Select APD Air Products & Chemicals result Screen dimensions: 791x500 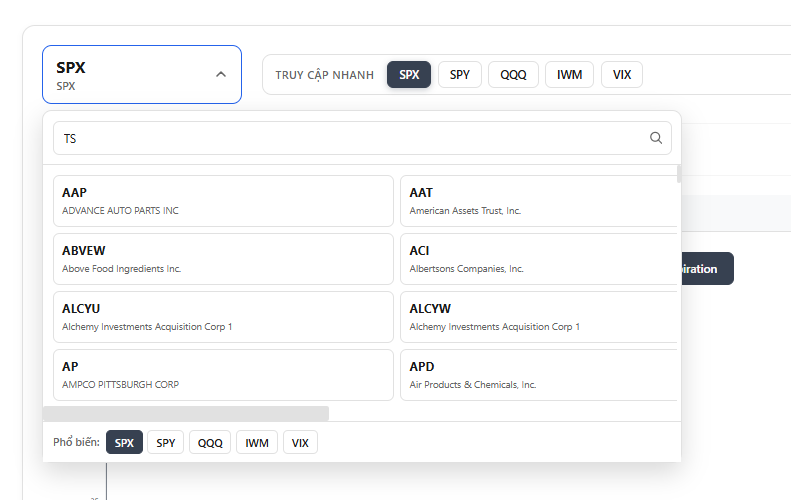click(540, 375)
